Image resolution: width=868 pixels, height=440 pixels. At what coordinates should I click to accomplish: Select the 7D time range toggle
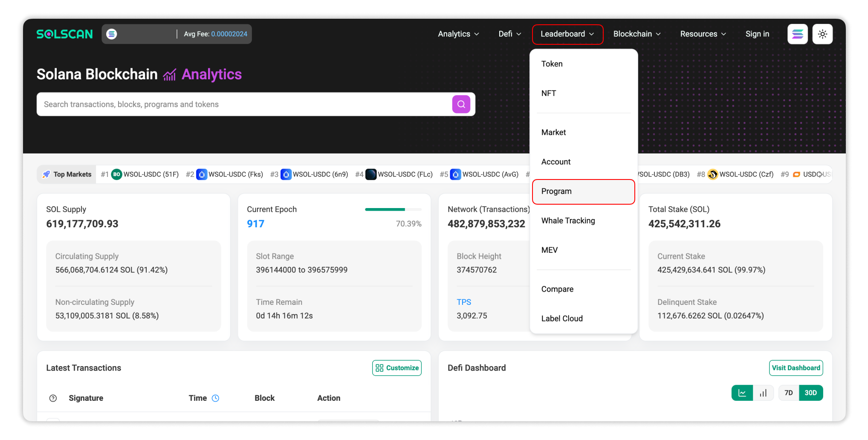coord(788,393)
